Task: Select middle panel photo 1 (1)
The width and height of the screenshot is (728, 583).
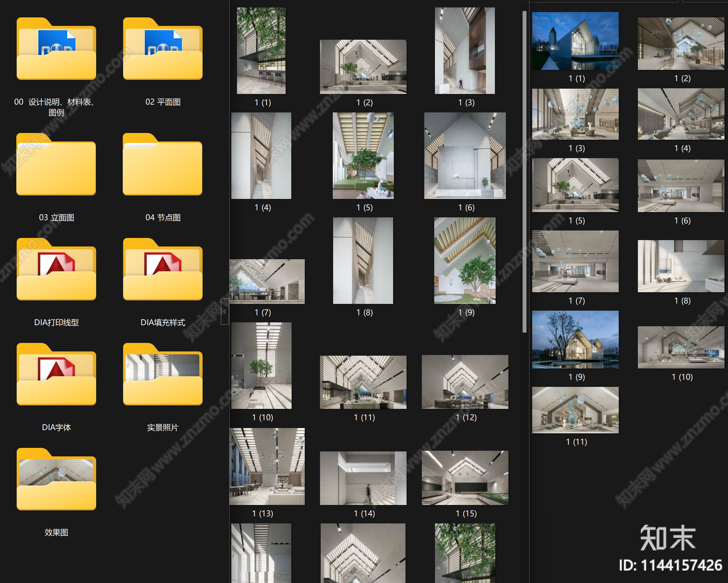Action: click(261, 51)
